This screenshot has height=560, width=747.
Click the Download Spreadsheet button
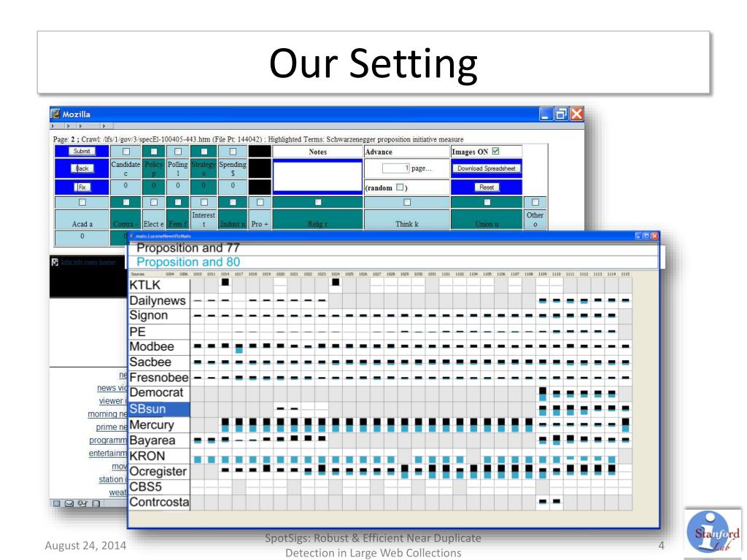486,168
